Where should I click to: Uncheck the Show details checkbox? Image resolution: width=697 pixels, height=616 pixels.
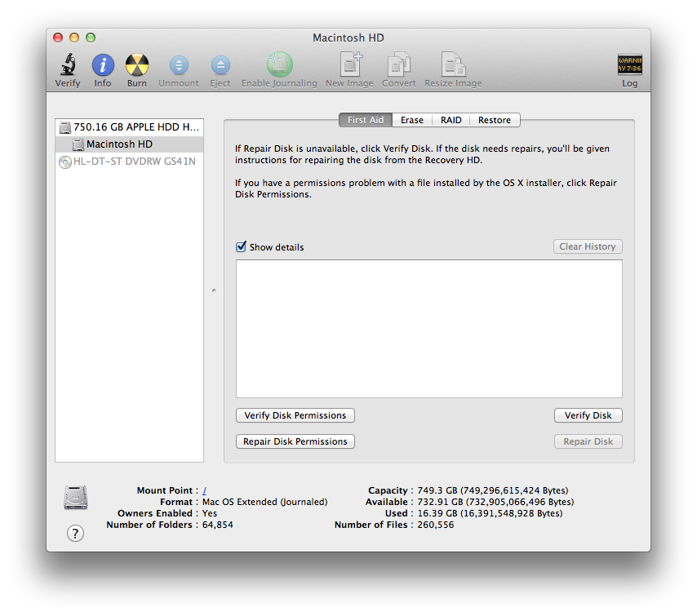[x=241, y=246]
